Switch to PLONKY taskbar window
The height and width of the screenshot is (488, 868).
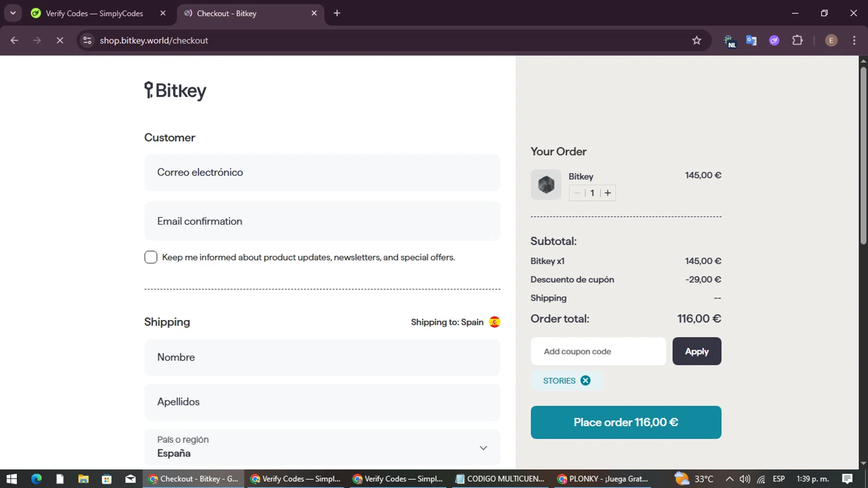click(602, 479)
